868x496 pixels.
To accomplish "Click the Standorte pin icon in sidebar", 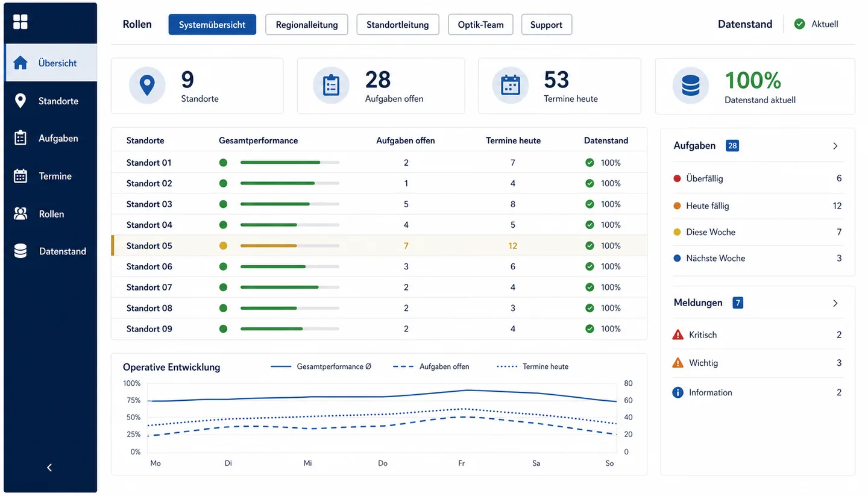I will click(x=20, y=101).
